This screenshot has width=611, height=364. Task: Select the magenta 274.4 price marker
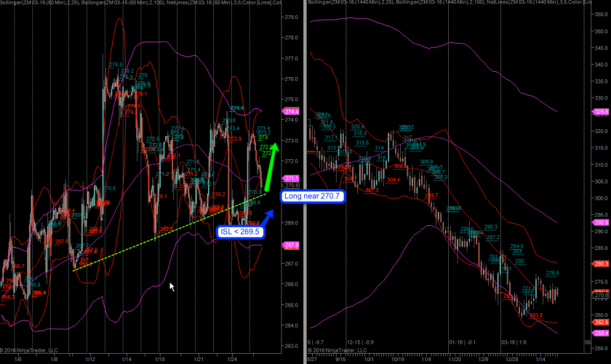[x=292, y=112]
